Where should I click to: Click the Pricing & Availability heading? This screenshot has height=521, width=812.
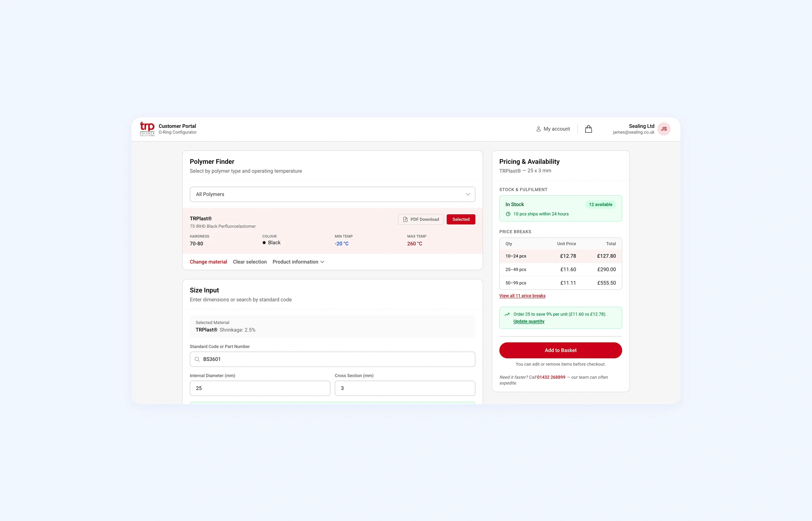point(529,162)
